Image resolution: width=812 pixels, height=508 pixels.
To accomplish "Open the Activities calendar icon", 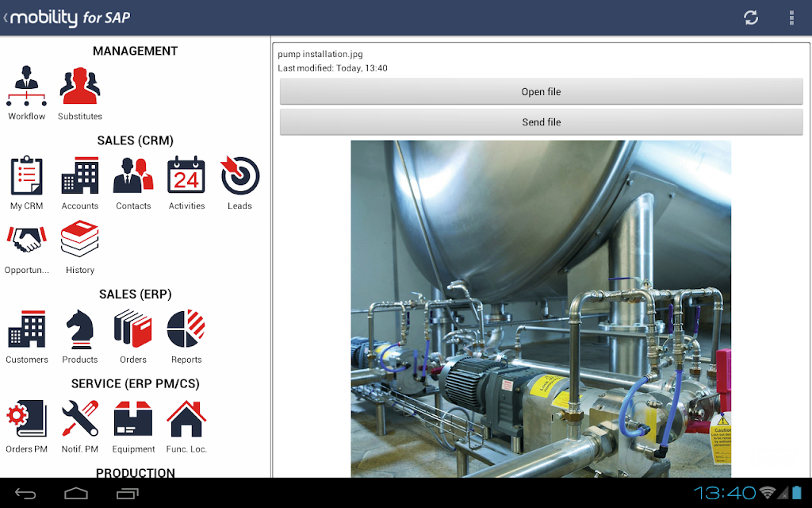I will click(x=186, y=175).
